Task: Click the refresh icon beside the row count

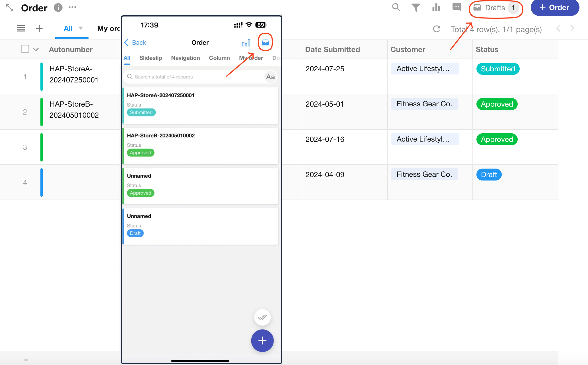Action: 437,29
